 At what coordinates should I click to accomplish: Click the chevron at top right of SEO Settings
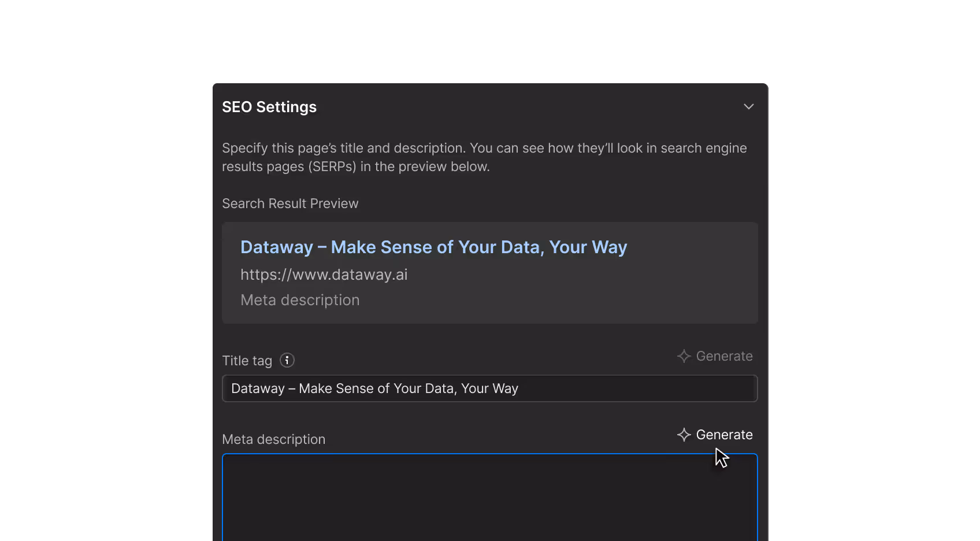[x=748, y=106]
